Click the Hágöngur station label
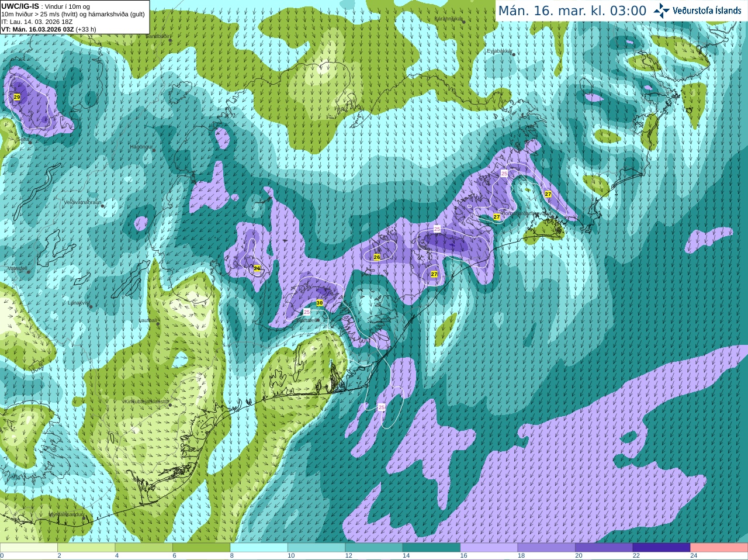This screenshot has height=560, width=748. (142, 147)
